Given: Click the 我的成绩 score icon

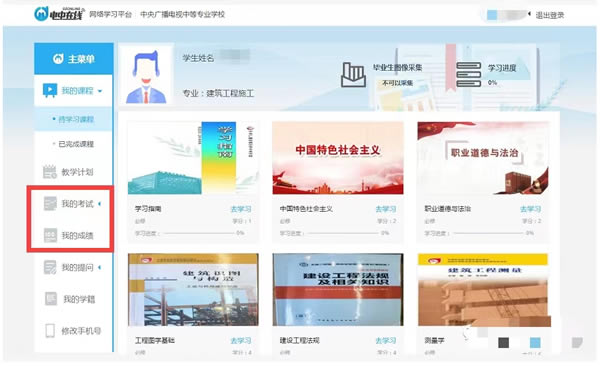Looking at the screenshot, I should (50, 235).
